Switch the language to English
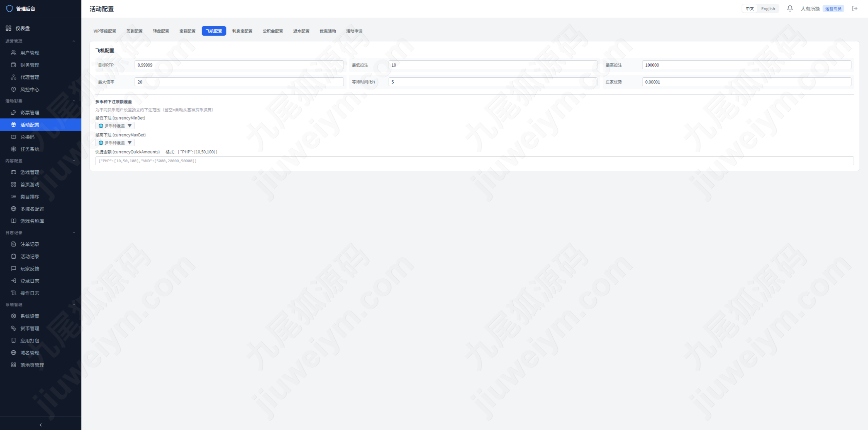 pyautogui.click(x=768, y=9)
